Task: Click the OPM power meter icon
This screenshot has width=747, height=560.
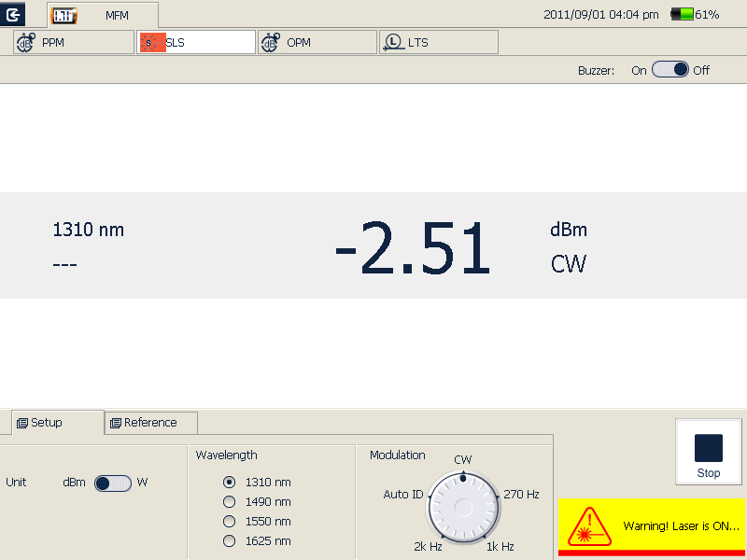Action: click(271, 43)
